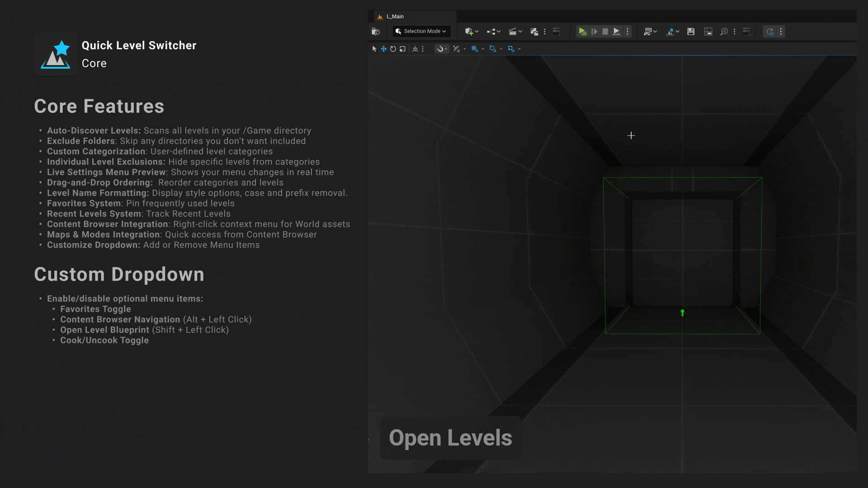Click the magnifier source-search icon
The width and height of the screenshot is (868, 488).
point(724,32)
